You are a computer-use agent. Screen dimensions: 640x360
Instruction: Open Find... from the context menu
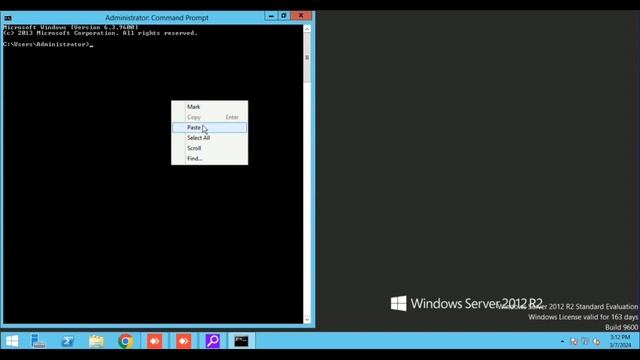pyautogui.click(x=209, y=158)
